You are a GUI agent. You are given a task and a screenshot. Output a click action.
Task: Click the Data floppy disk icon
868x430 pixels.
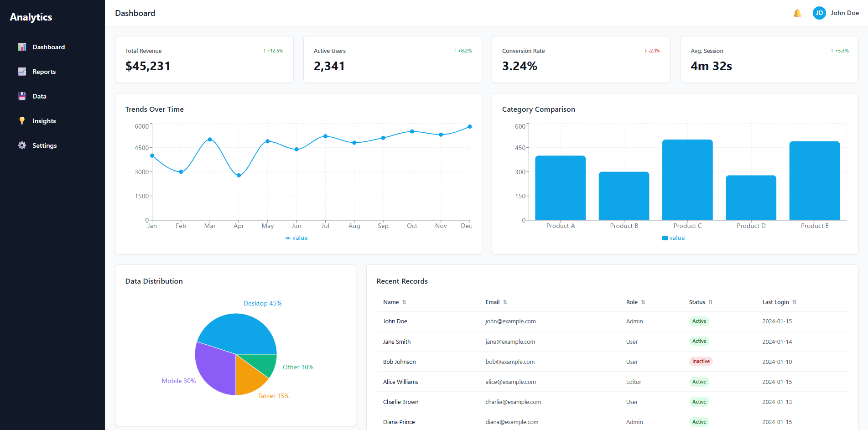point(21,96)
